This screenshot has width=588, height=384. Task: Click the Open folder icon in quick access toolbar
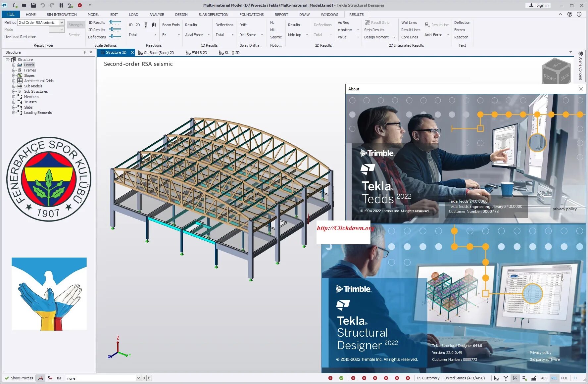pos(24,5)
